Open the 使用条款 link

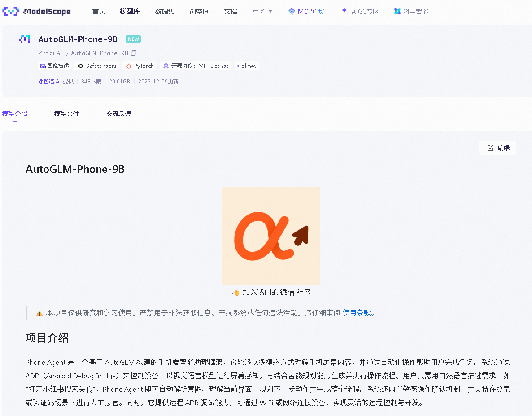pyautogui.click(x=357, y=313)
